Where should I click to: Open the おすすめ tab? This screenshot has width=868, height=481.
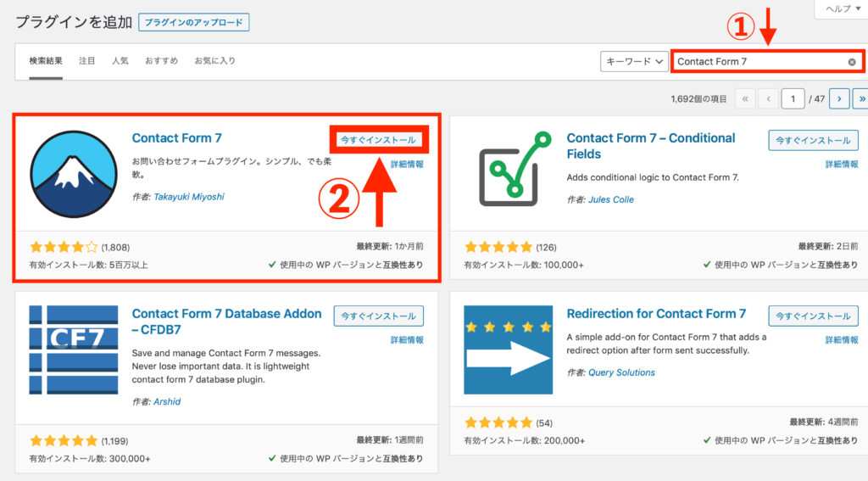coord(161,61)
